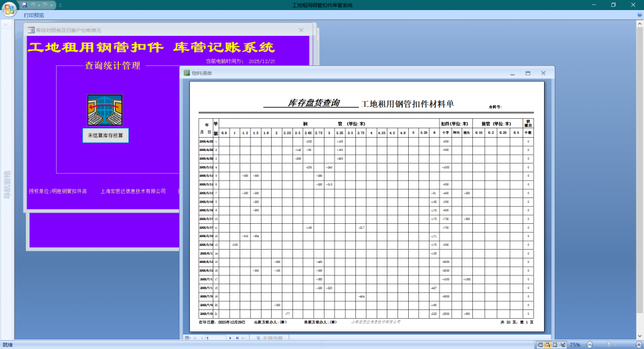Click the Redo icon in quick access toolbar
The image size is (644, 349).
tap(45, 4)
